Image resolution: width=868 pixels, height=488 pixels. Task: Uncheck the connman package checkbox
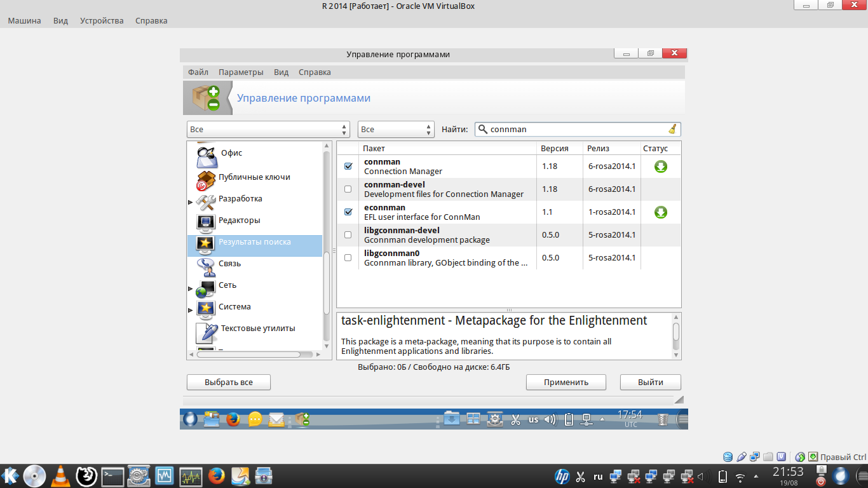pos(348,166)
